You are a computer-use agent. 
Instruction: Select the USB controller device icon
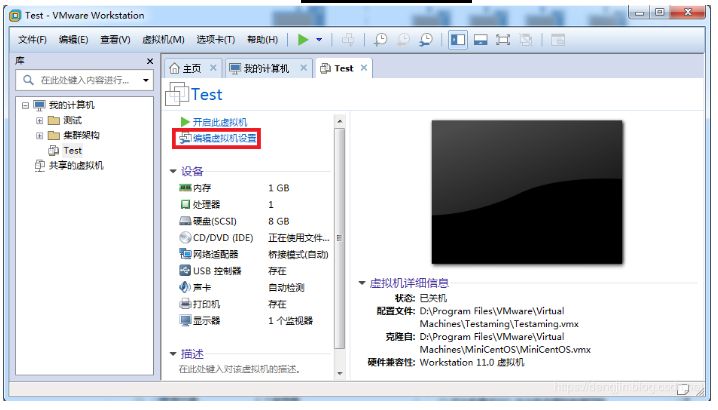click(185, 270)
